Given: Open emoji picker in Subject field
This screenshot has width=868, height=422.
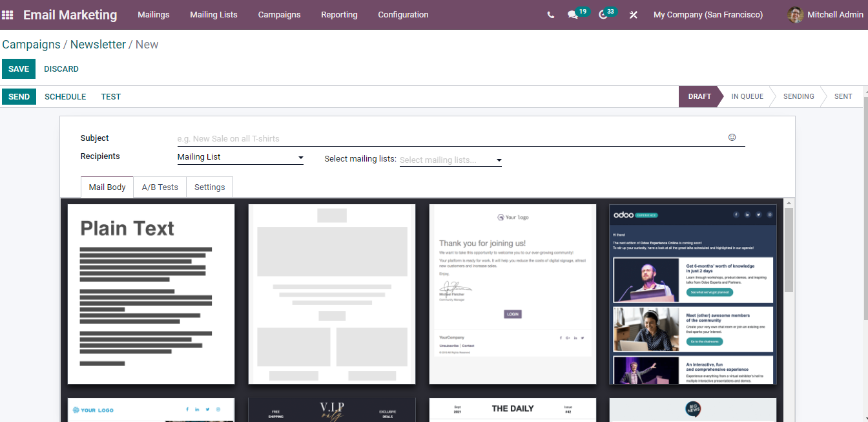Looking at the screenshot, I should [732, 138].
